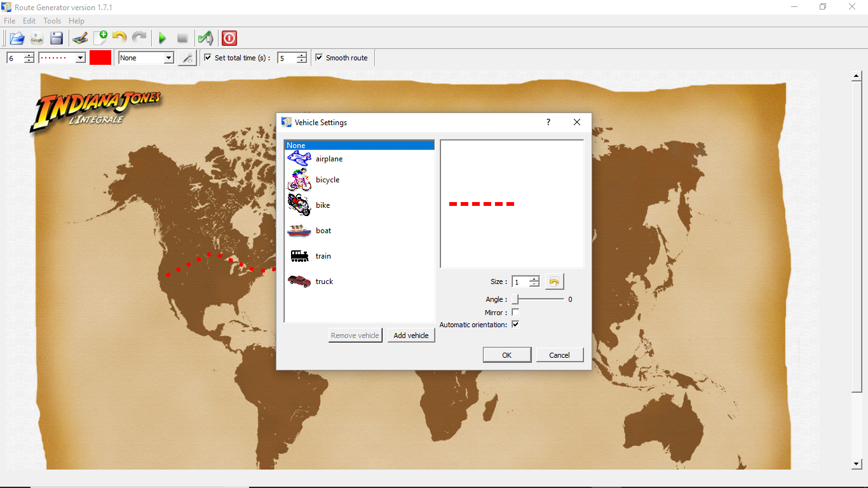Import a map with the Google Maps icon

37,38
